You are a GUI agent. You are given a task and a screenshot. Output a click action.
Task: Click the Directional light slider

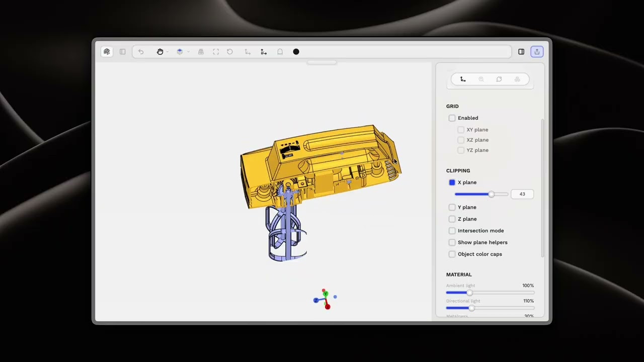[490, 308]
